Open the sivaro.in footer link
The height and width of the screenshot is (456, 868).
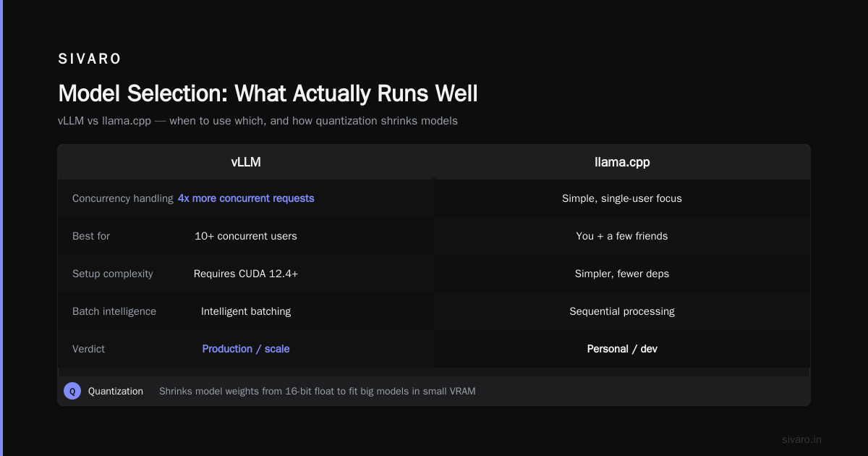pyautogui.click(x=801, y=439)
